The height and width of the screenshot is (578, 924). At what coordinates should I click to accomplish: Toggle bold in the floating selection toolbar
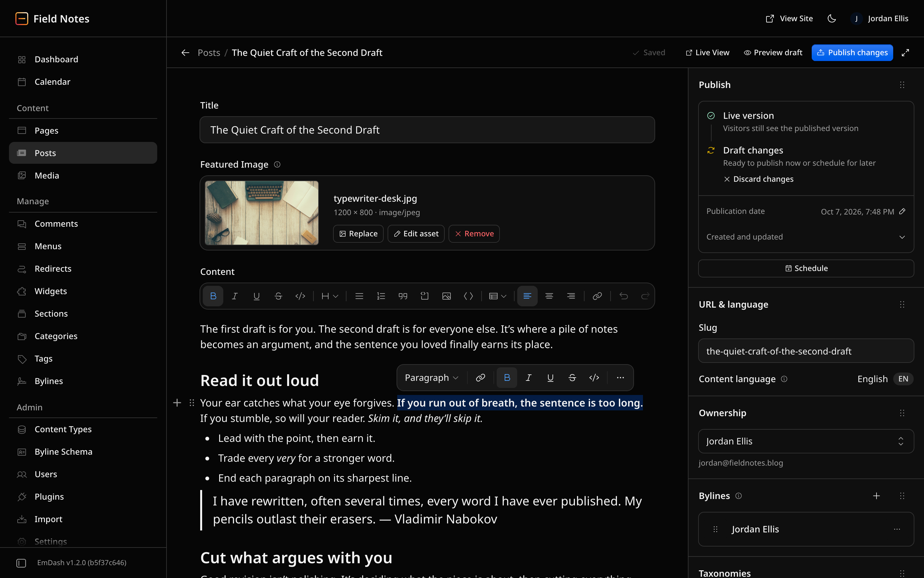pos(507,378)
